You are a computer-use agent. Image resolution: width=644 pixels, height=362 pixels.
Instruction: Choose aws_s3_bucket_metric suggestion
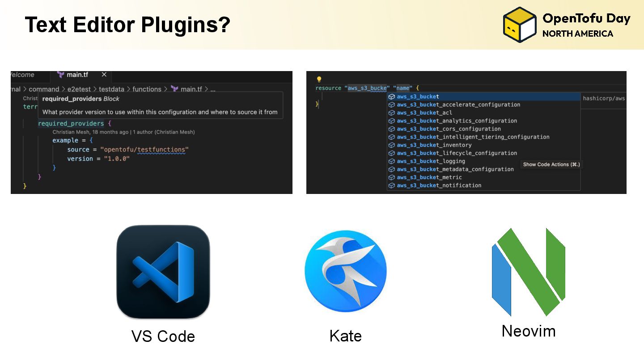point(484,177)
